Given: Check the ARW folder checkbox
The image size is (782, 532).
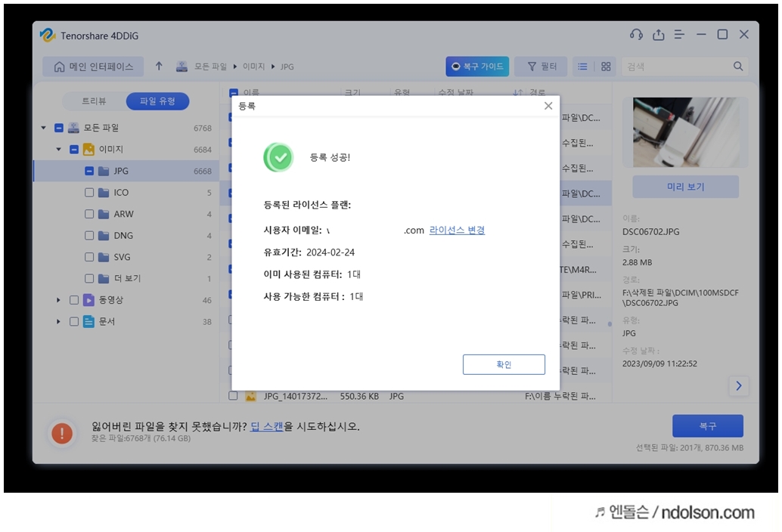Looking at the screenshot, I should click(x=89, y=214).
